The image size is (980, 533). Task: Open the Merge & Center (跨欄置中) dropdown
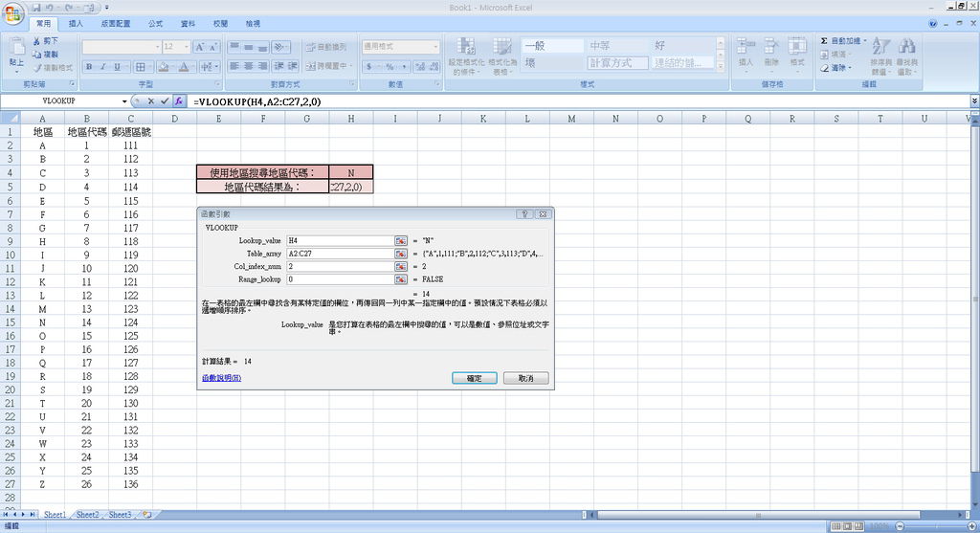click(351, 66)
